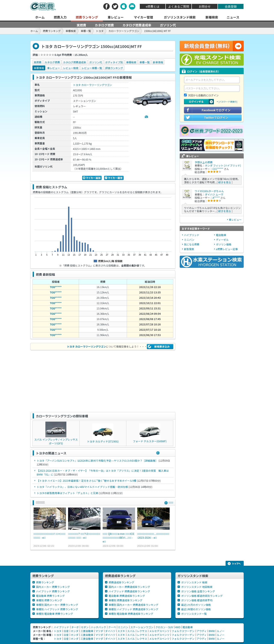Viewport: 274px width, 644px height.
Task: Go to ガソリンスタンド検索 in main menu
Action: point(180,17)
